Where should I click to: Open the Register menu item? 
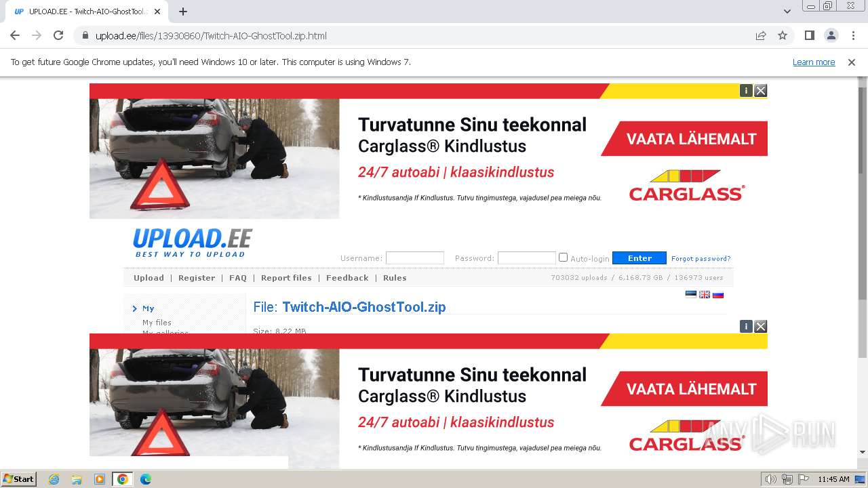coord(197,278)
